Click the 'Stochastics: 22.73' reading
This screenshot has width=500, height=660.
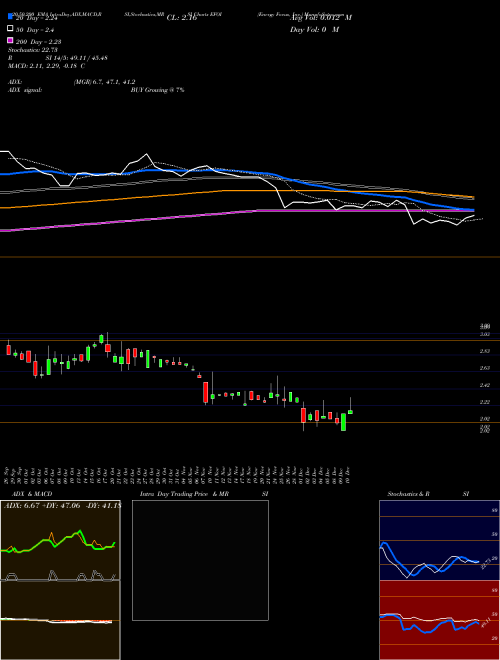(32, 50)
